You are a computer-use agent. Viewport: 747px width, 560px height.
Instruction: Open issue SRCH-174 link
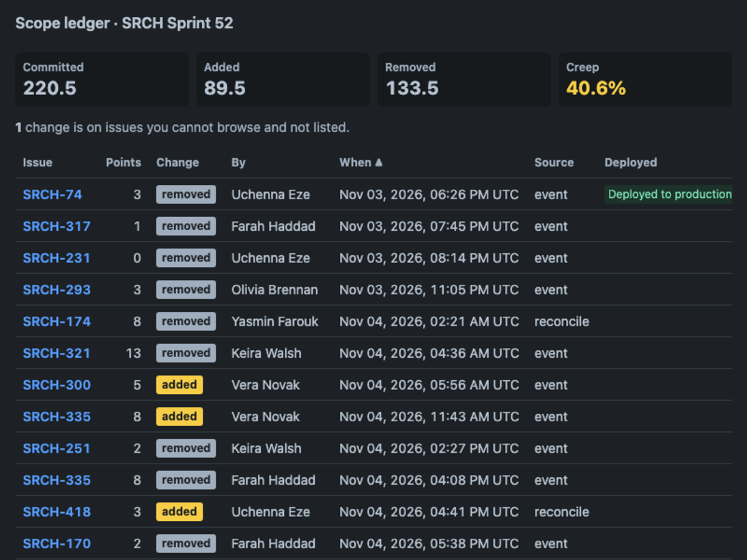57,321
